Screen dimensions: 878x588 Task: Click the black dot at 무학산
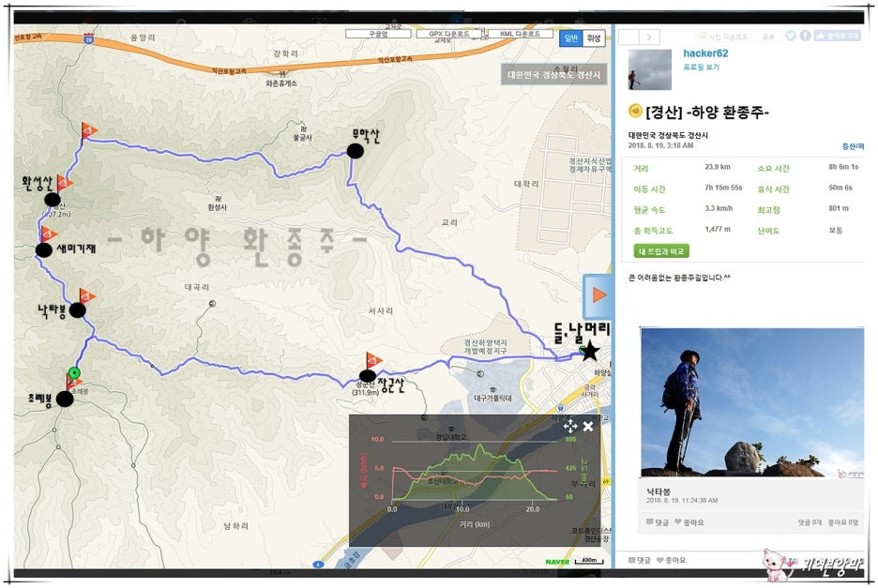(355, 151)
